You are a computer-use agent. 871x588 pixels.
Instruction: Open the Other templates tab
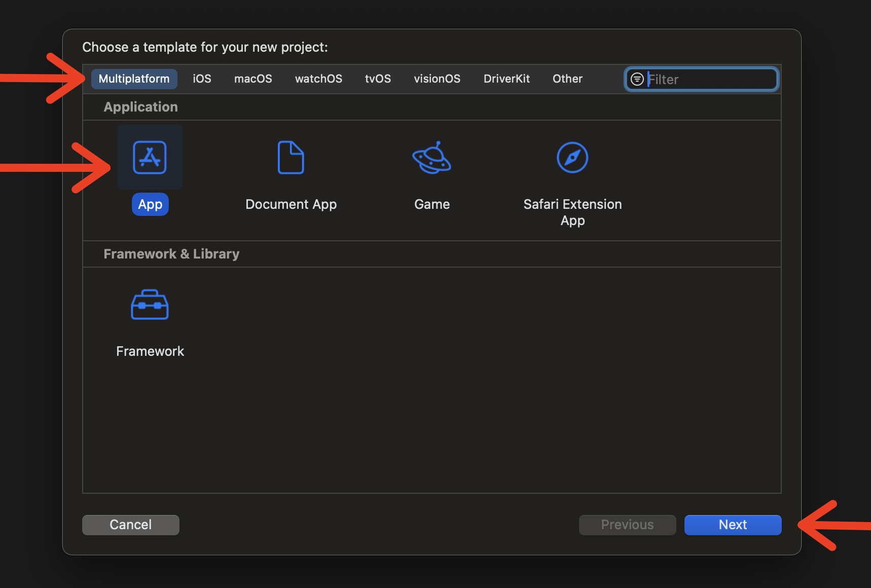(567, 79)
